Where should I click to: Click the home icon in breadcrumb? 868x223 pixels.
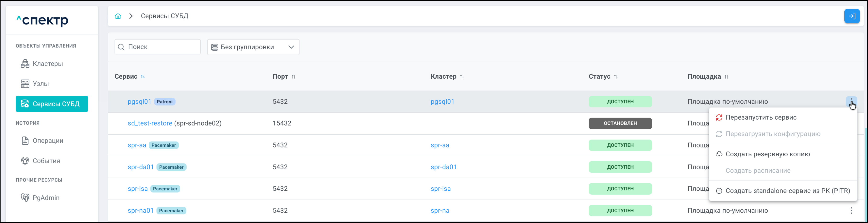tap(118, 16)
